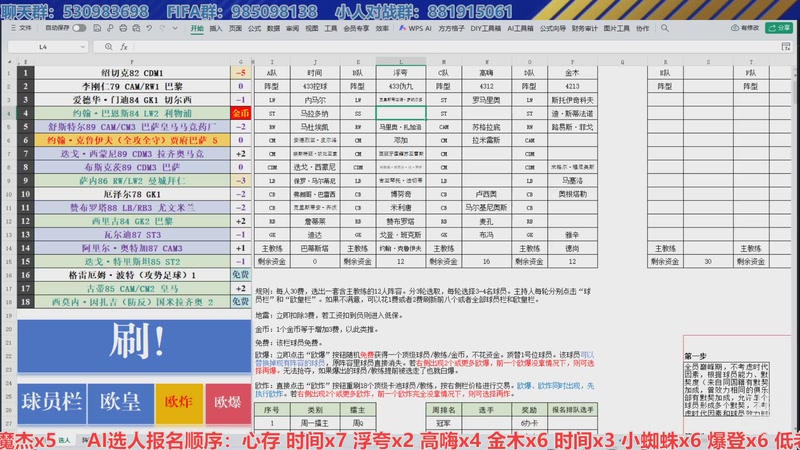The height and width of the screenshot is (450, 800).
Task: Switch to the 插入 ribbon tab
Action: [x=216, y=29]
